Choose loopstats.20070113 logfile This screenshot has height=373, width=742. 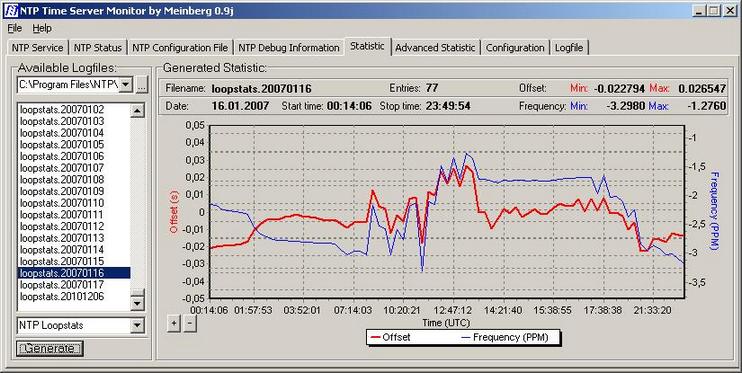coord(74,238)
